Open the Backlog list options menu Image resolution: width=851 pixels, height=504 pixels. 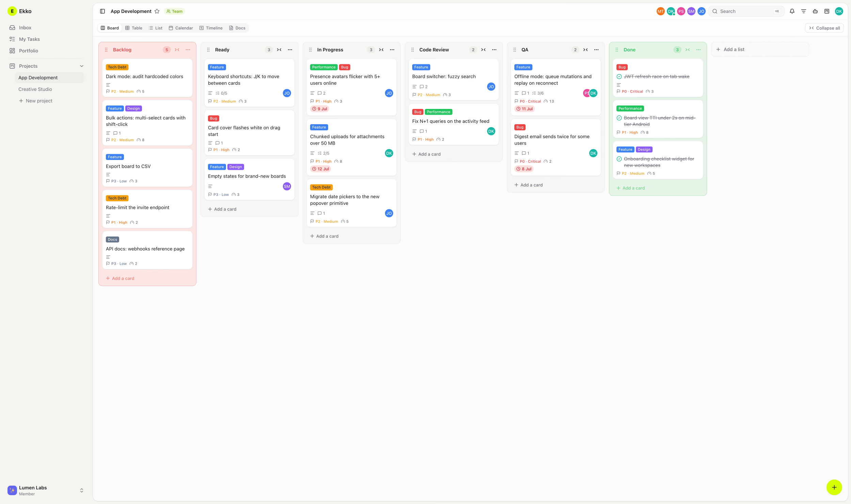click(x=188, y=50)
